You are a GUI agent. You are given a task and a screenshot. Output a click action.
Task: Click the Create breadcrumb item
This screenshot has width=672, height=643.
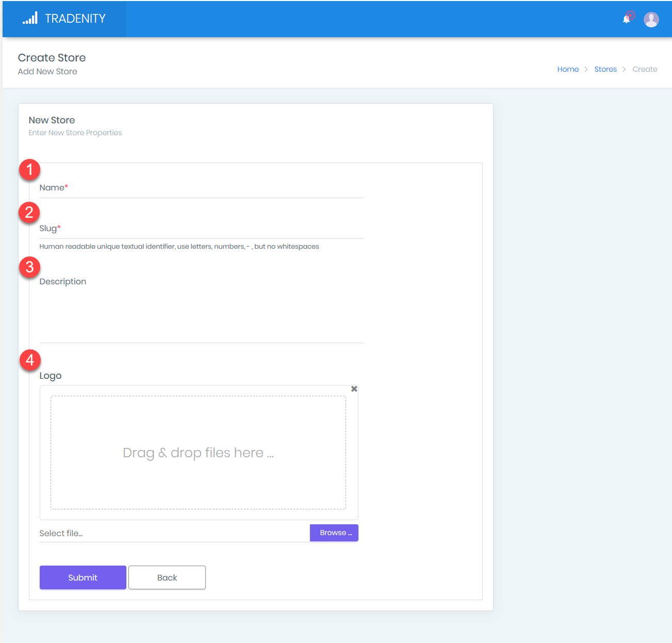click(x=645, y=69)
